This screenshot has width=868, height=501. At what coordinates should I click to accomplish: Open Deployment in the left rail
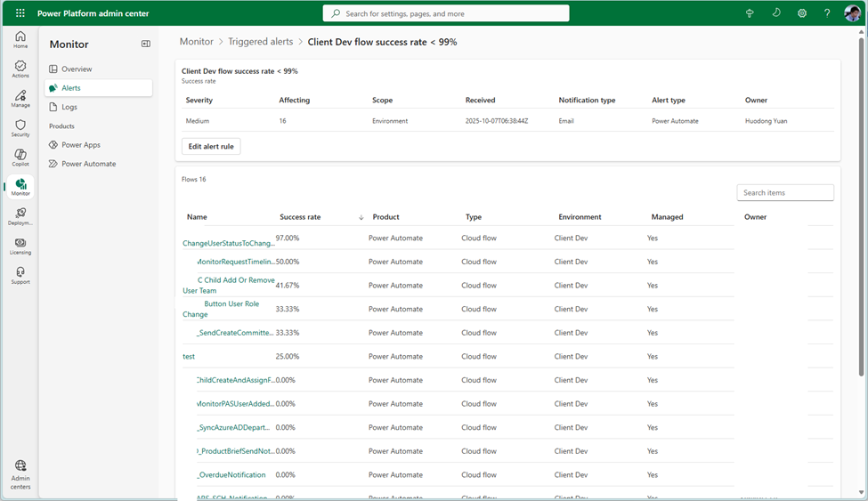click(20, 216)
